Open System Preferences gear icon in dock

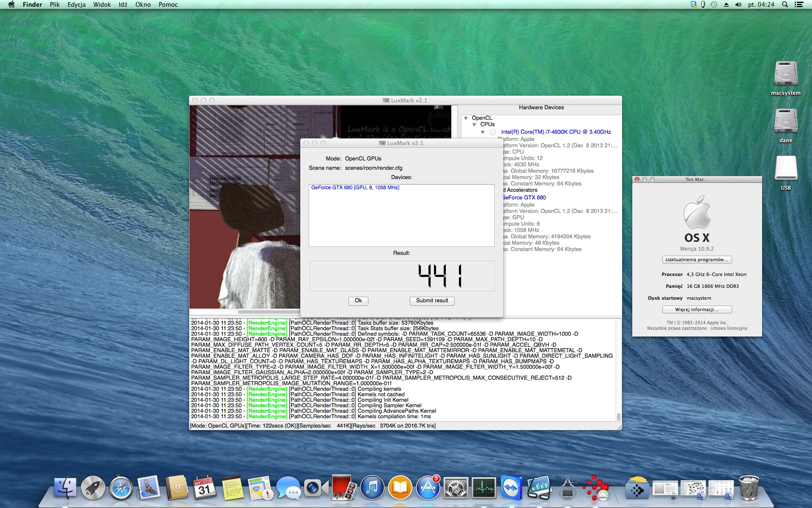point(456,488)
